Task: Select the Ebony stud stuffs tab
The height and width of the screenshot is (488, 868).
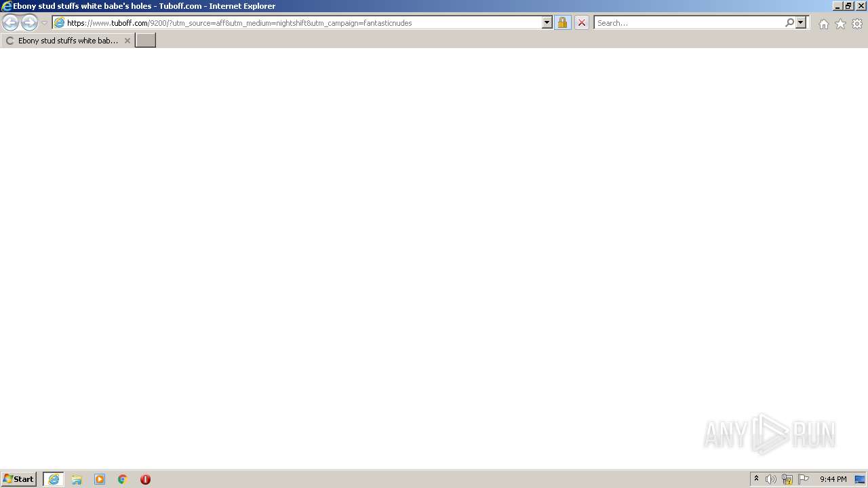Action: [x=67, y=41]
